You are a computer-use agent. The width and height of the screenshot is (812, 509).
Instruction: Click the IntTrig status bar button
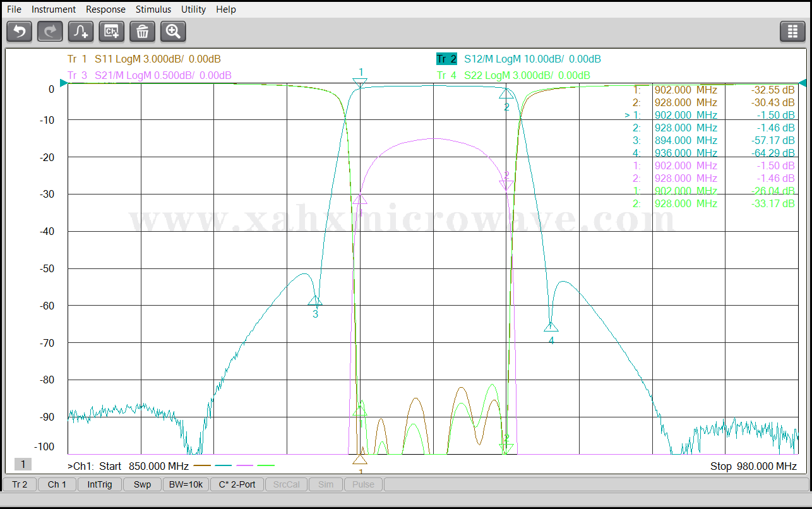pyautogui.click(x=100, y=484)
